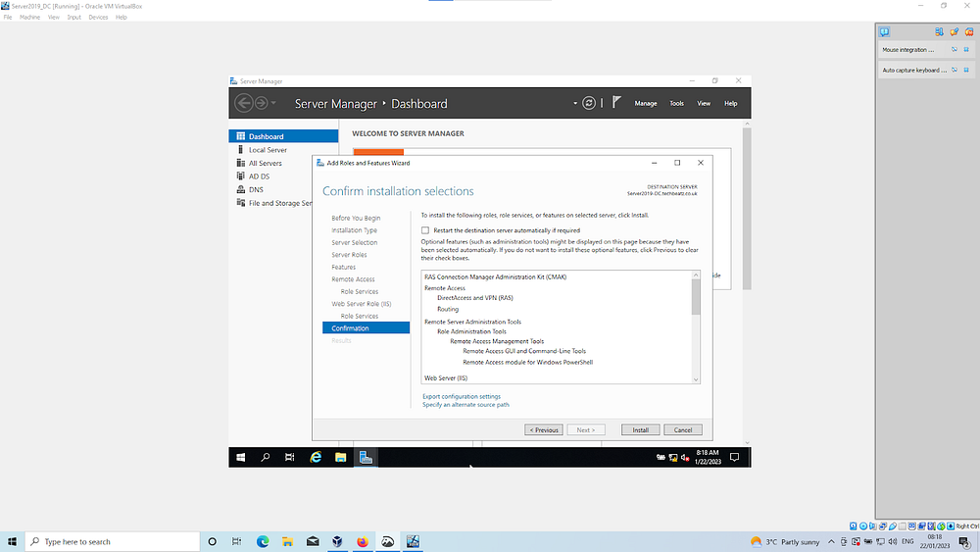The width and height of the screenshot is (980, 552).
Task: Click the Server Manager refresh icon
Action: [589, 103]
